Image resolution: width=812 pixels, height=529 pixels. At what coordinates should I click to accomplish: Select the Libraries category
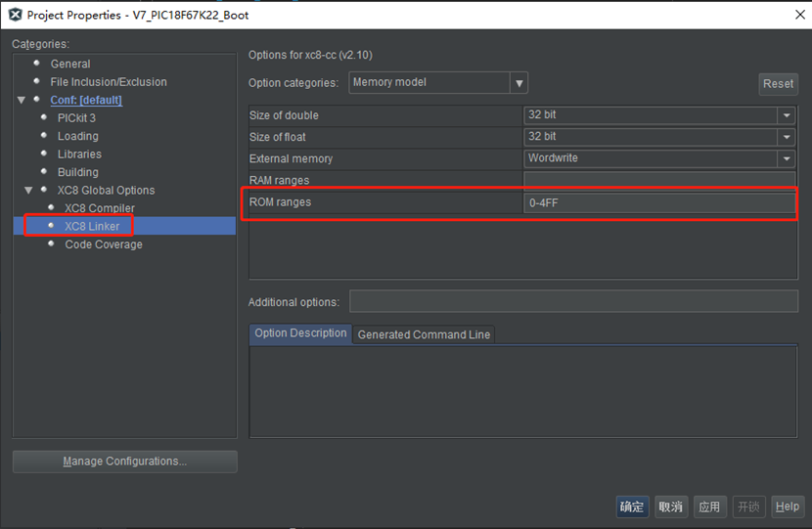pyautogui.click(x=79, y=154)
